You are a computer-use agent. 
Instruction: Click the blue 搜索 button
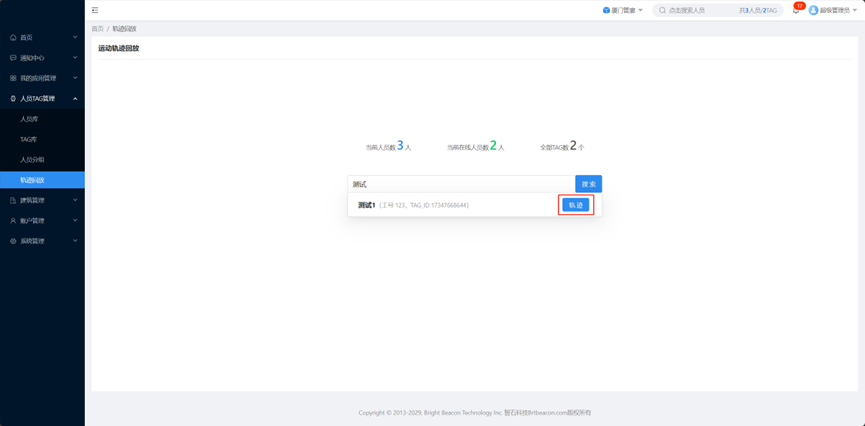588,184
